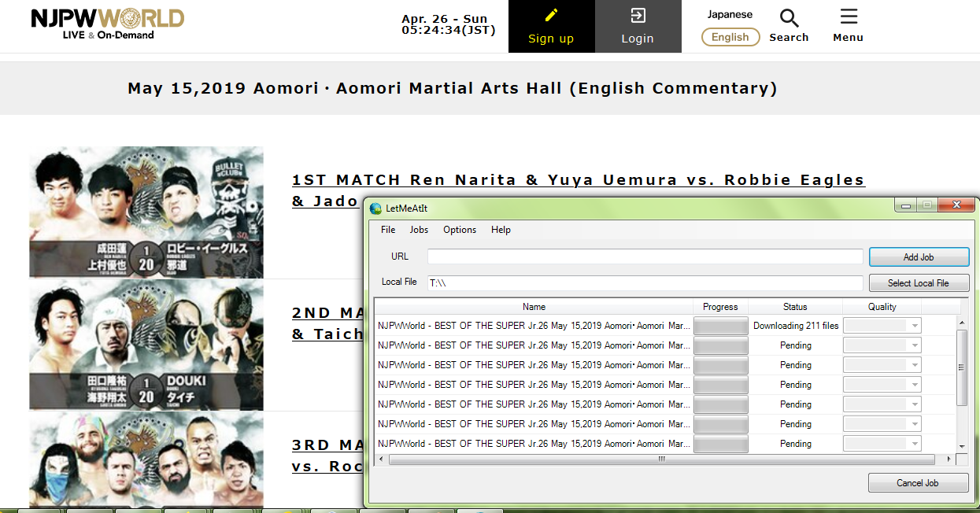Image resolution: width=980 pixels, height=513 pixels.
Task: Open the Jobs menu
Action: 419,230
